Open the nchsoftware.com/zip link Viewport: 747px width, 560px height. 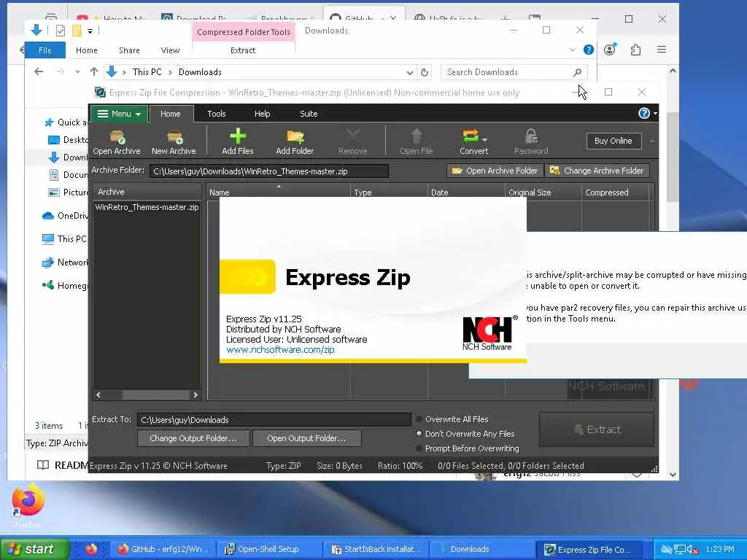coord(280,349)
